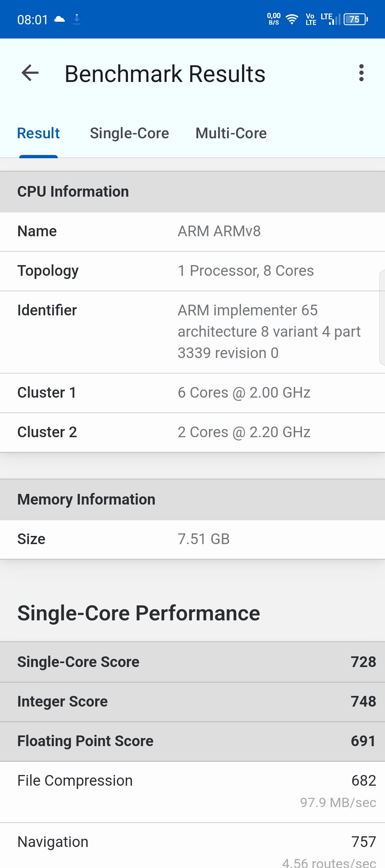
Task: Tap the Single-Core Score row
Action: (192, 662)
